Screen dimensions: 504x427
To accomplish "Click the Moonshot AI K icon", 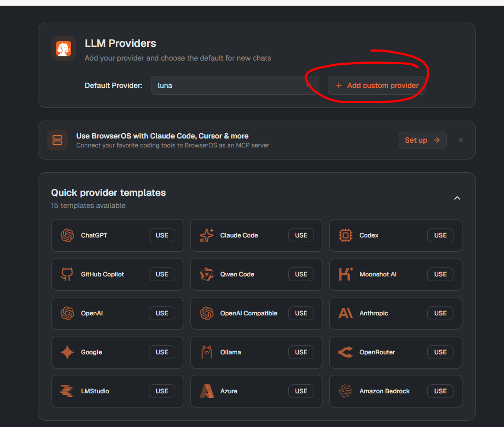I will point(346,274).
